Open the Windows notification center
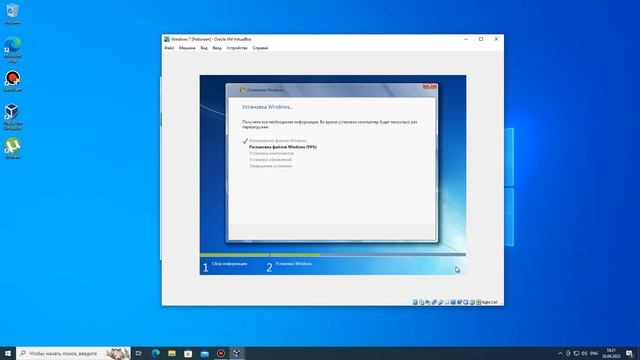Image resolution: width=640 pixels, height=360 pixels. (629, 353)
